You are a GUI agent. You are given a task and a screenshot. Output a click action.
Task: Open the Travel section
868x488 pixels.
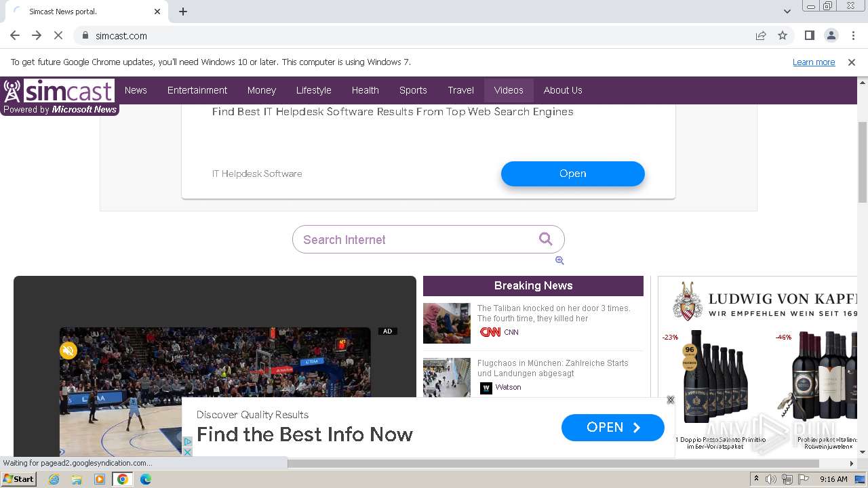pos(461,90)
